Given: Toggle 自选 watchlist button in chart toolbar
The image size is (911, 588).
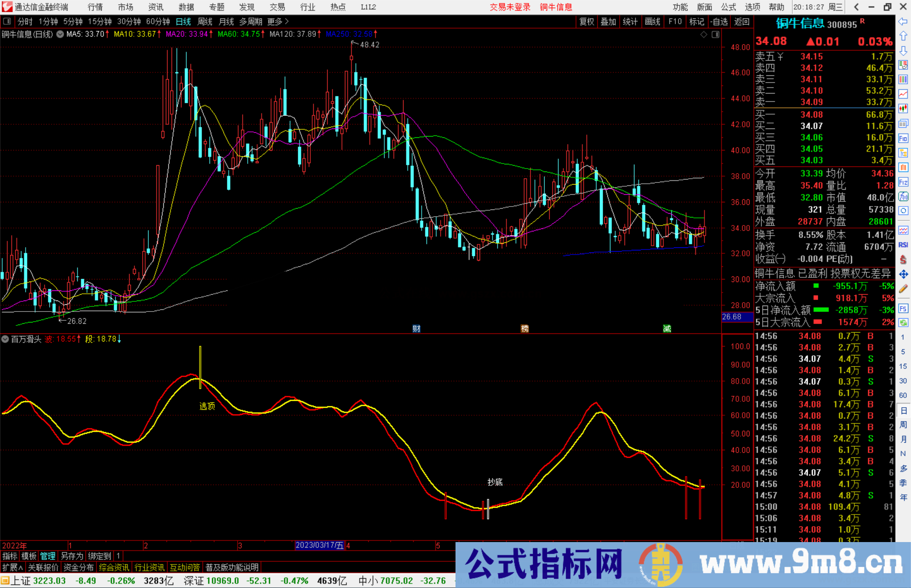Looking at the screenshot, I should tap(720, 21).
